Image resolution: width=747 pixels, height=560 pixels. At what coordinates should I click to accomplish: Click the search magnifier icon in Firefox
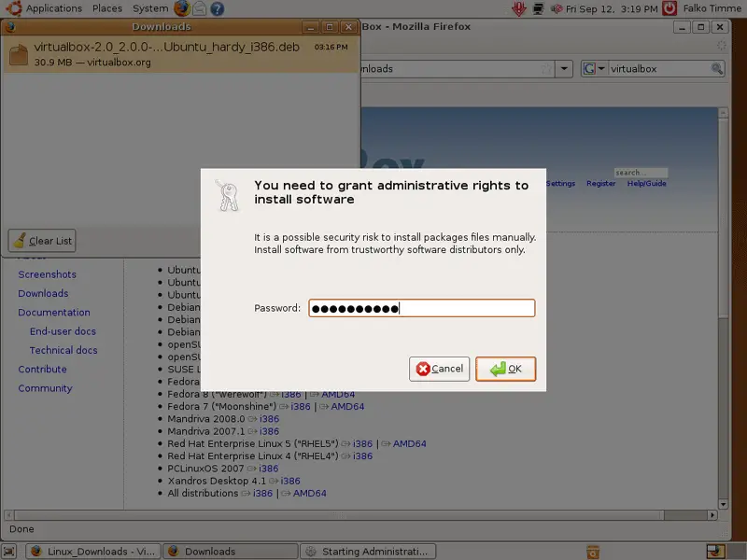[x=716, y=68]
